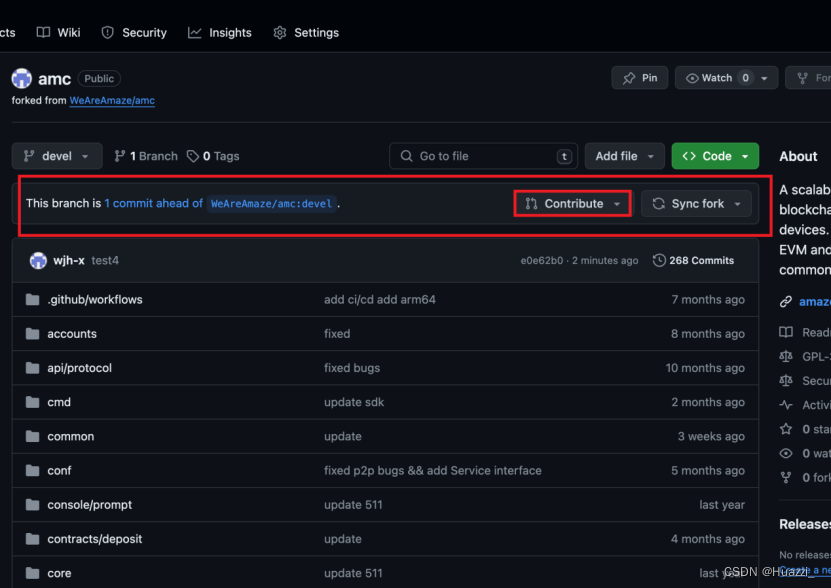
Task: Follow the WeAreAmaze/amc forked-from link
Action: [111, 100]
